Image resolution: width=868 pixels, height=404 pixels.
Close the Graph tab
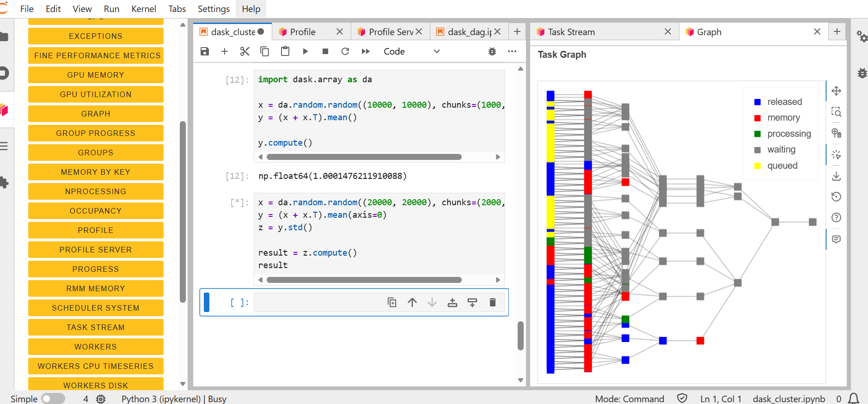pyautogui.click(x=817, y=31)
